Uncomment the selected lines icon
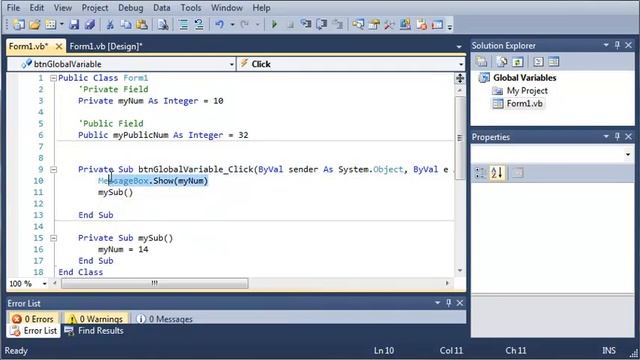The image size is (640, 360). pos(199,24)
